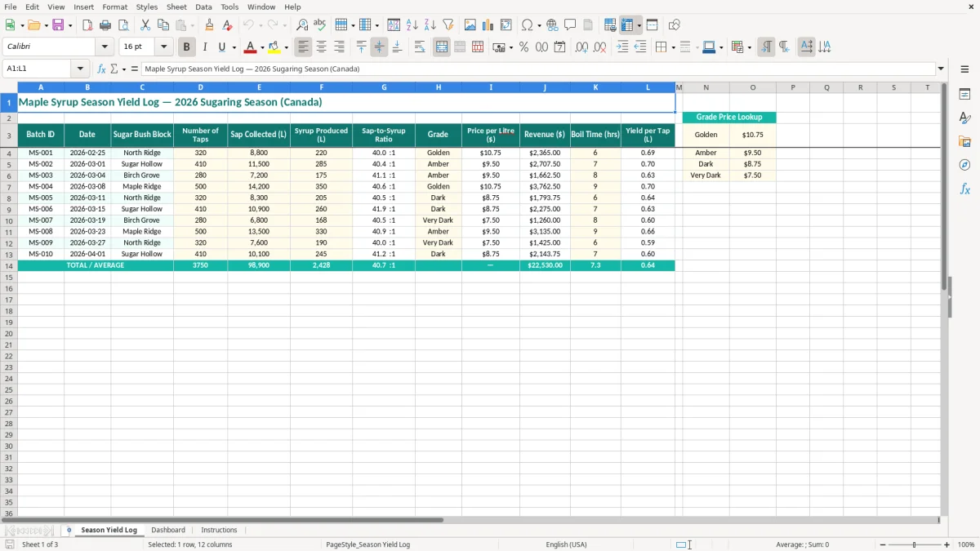This screenshot has width=980, height=551.
Task: Click English (USA) language in status bar
Action: coord(566,544)
